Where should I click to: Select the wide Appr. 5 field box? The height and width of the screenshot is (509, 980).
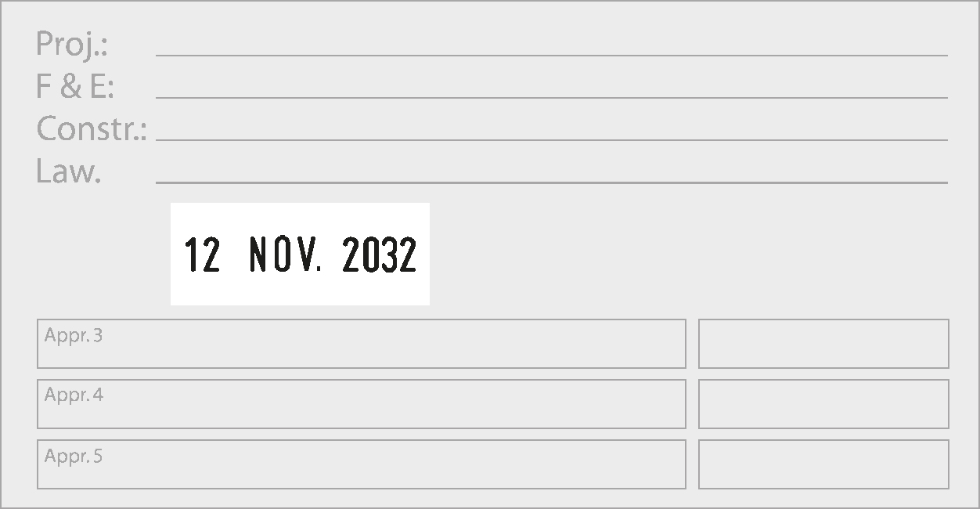tap(362, 464)
